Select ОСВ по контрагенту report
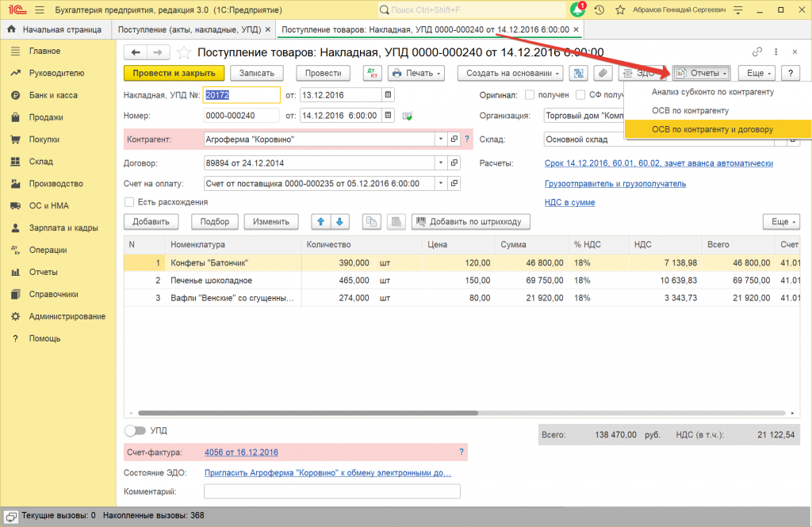 click(691, 110)
